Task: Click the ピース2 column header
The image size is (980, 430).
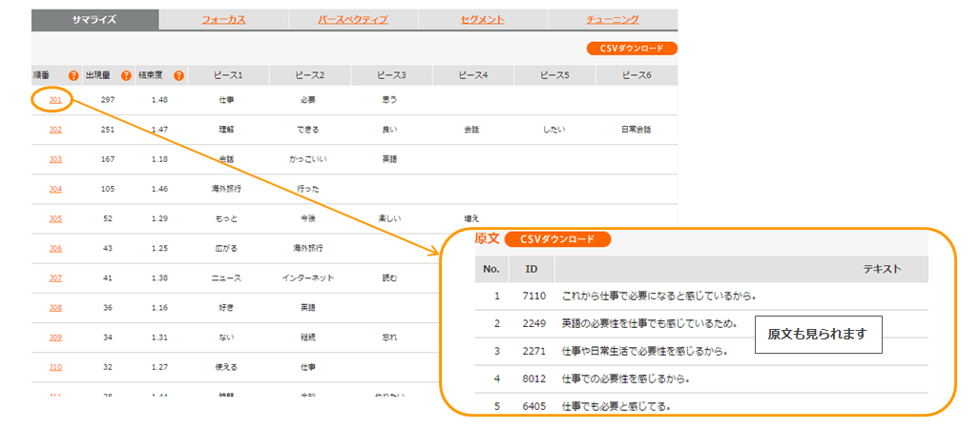Action: coord(310,75)
